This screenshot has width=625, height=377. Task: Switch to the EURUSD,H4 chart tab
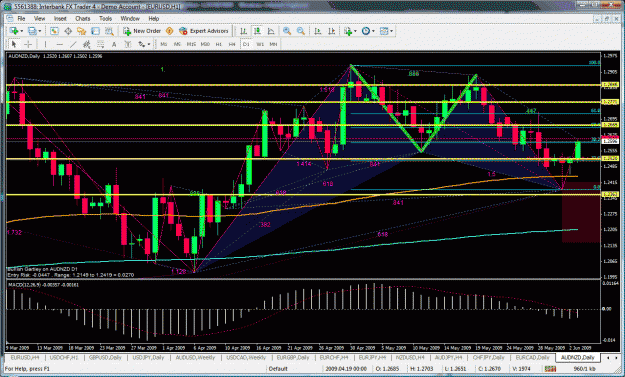coord(25,357)
